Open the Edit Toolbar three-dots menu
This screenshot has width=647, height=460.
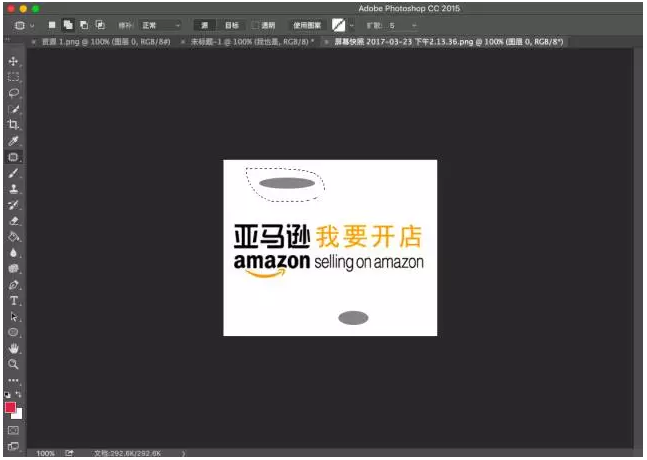[x=13, y=380]
